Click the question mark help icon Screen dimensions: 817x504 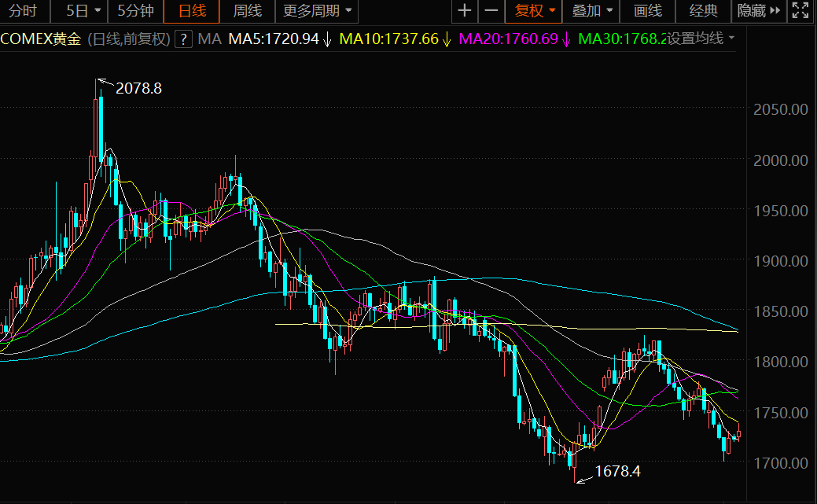click(x=182, y=39)
